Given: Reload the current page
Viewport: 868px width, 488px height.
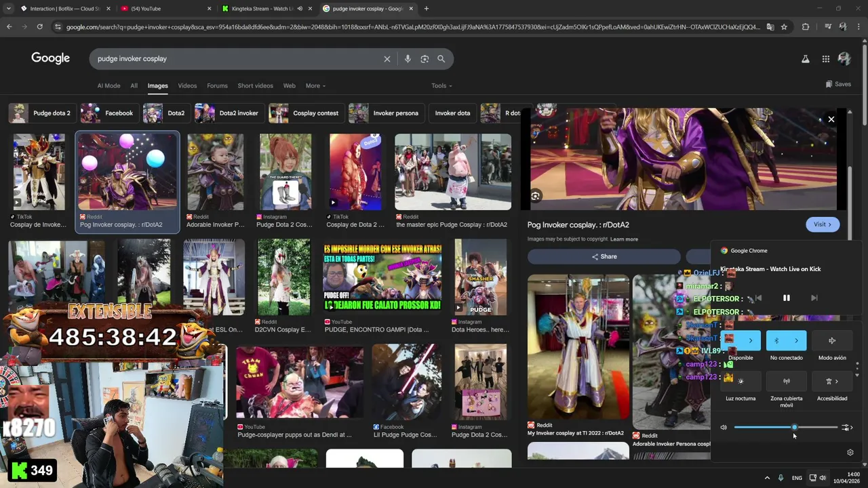Looking at the screenshot, I should pos(40,27).
